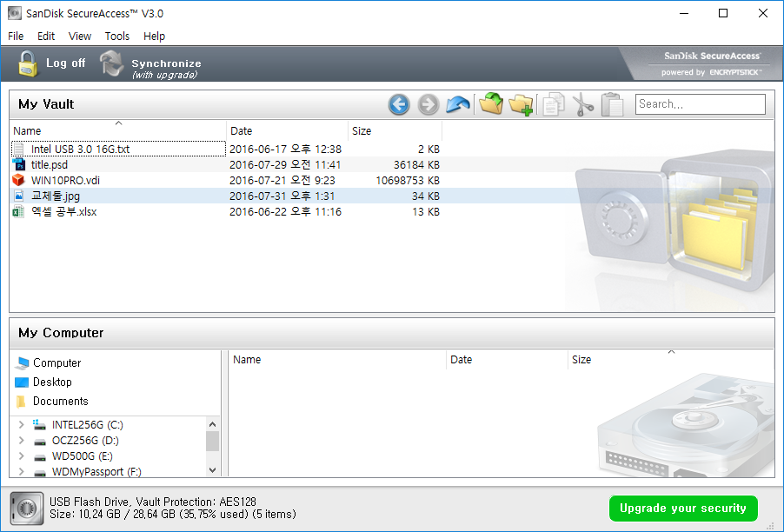Select the INTEL256G (C:) tree label

(x=88, y=424)
